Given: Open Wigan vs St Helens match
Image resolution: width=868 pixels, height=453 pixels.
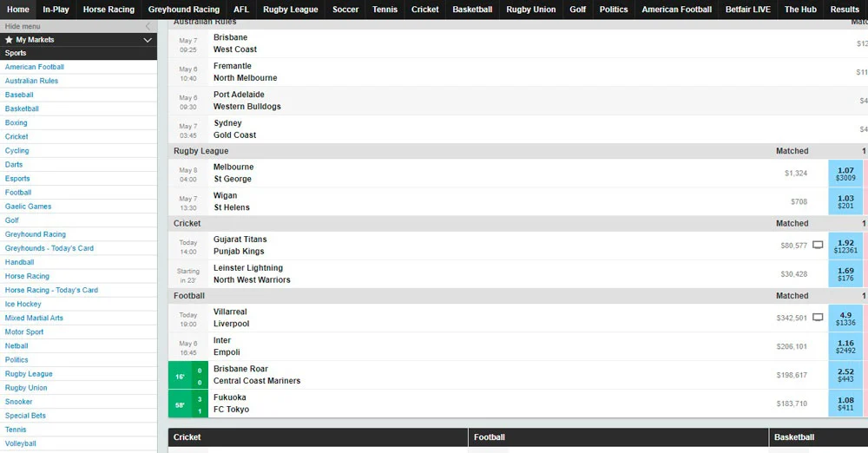Looking at the screenshot, I should tap(232, 201).
